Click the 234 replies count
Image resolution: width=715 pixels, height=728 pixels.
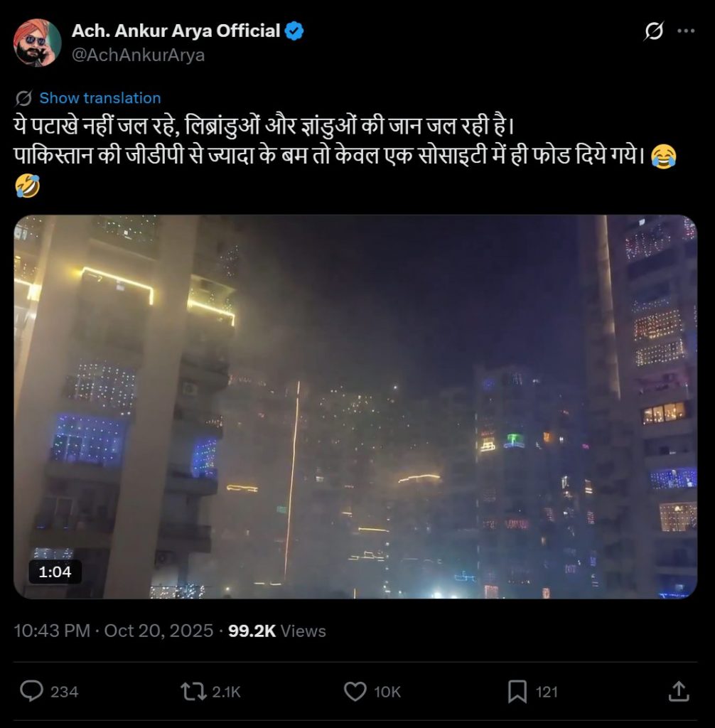(64, 692)
